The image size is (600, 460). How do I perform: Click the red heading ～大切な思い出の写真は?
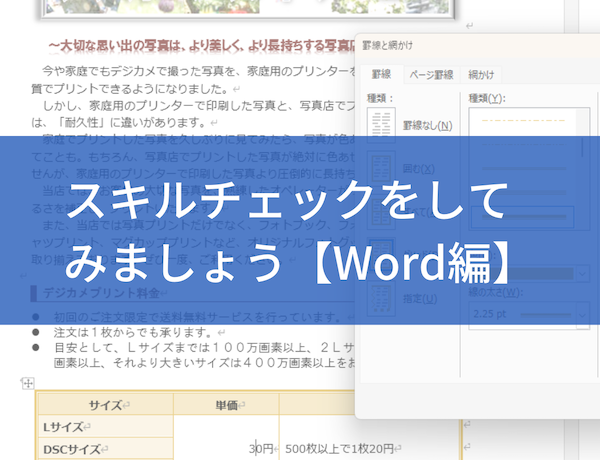(x=202, y=46)
